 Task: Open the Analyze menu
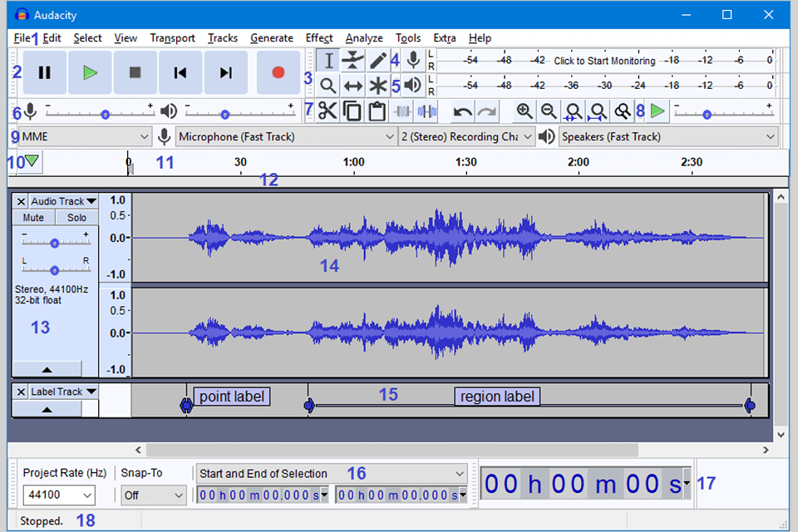click(x=364, y=38)
